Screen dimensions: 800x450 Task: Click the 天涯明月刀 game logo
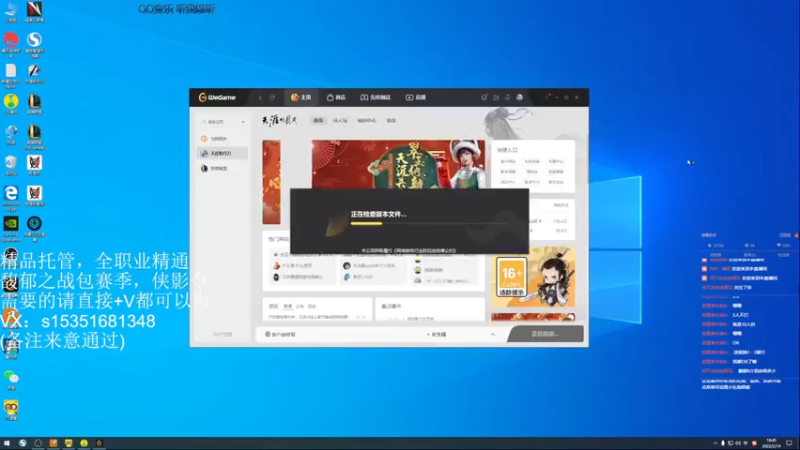click(x=279, y=120)
